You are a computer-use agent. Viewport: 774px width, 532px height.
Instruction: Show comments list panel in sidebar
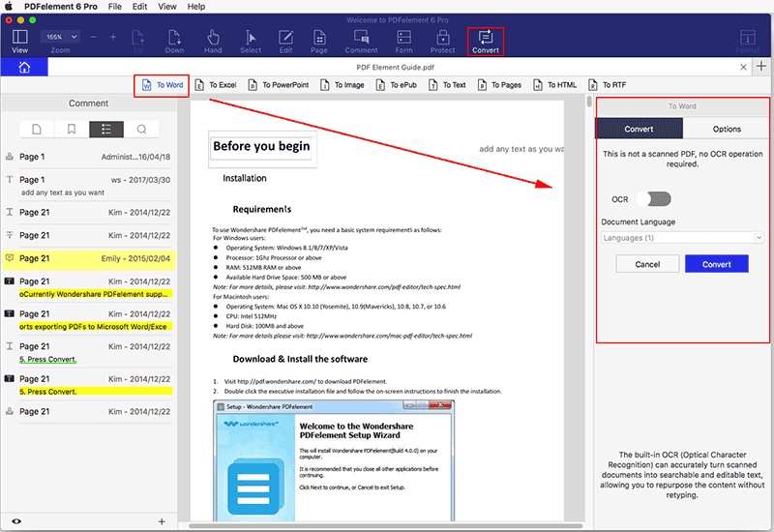[106, 130]
